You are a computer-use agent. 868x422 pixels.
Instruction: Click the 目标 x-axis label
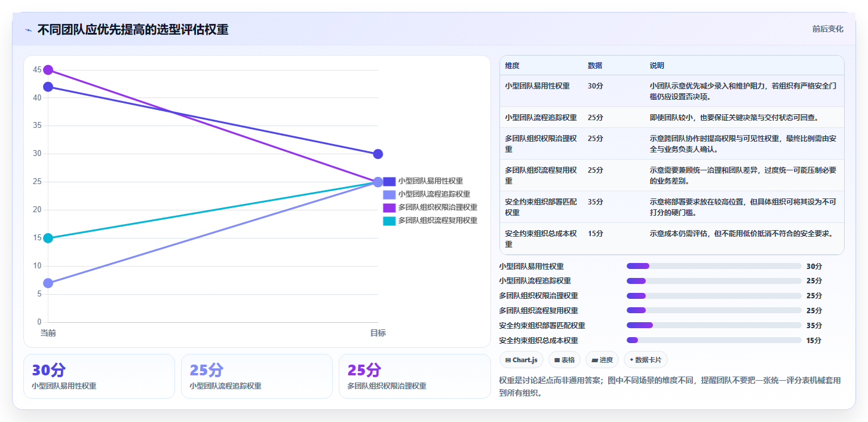point(378,333)
